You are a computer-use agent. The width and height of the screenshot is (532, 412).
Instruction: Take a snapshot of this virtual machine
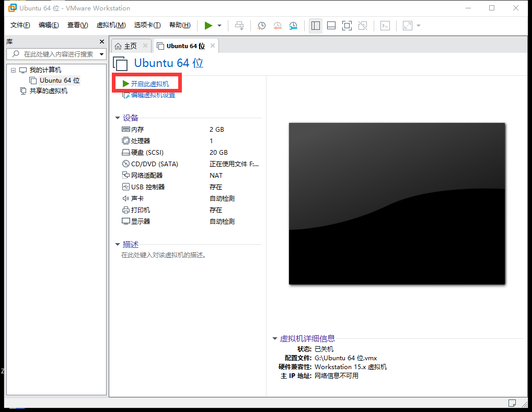point(261,26)
